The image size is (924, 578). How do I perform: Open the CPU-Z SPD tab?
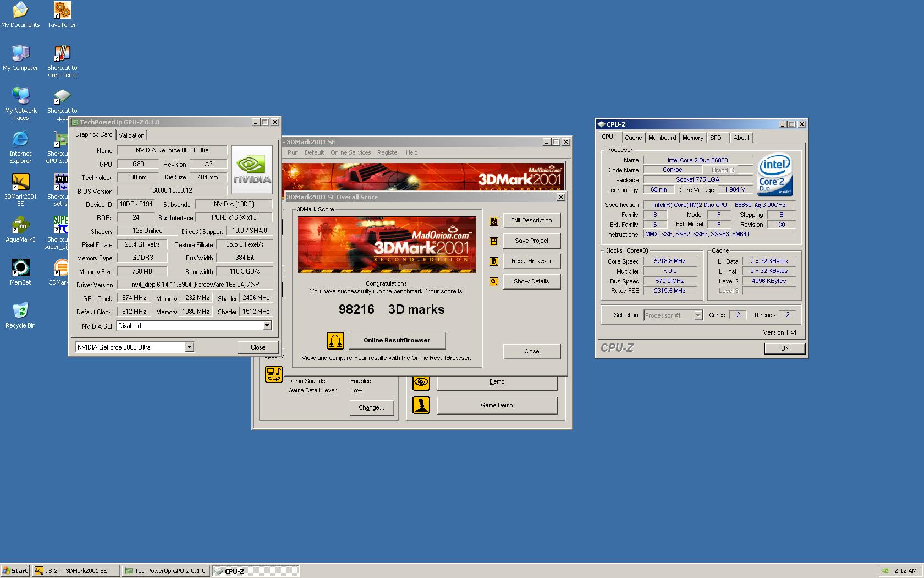(716, 138)
